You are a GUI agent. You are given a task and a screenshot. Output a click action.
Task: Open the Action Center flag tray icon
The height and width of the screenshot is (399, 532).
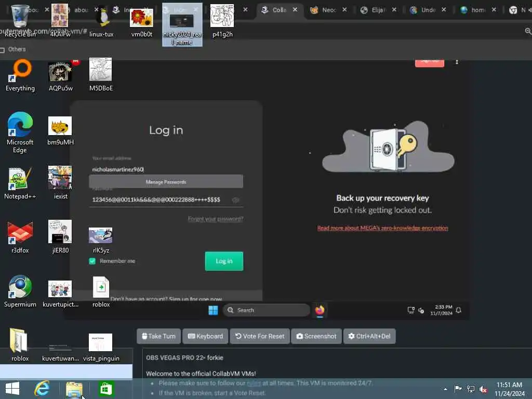[x=458, y=389]
